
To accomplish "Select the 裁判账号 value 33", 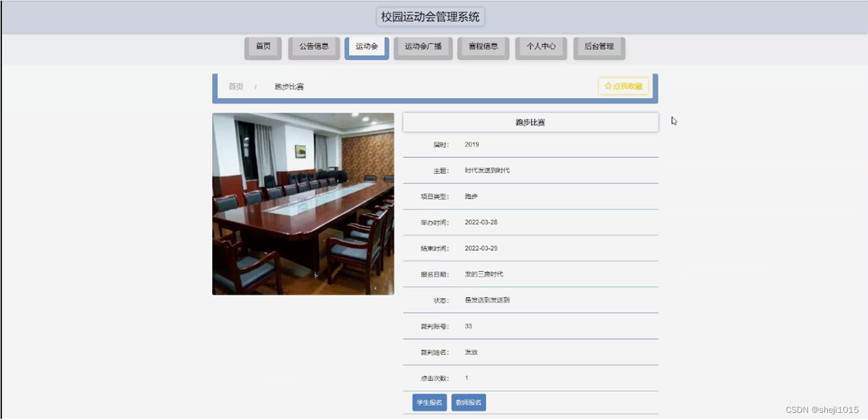I will coord(468,326).
